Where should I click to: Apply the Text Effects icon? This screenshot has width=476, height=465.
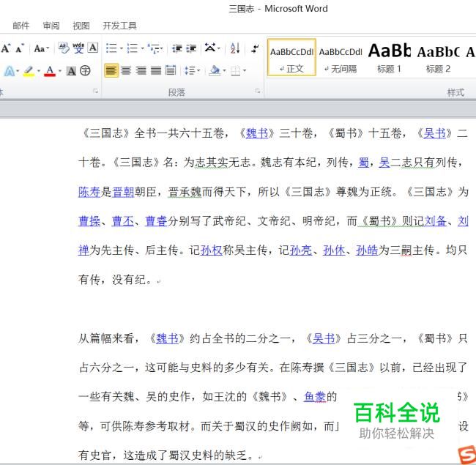(10, 71)
